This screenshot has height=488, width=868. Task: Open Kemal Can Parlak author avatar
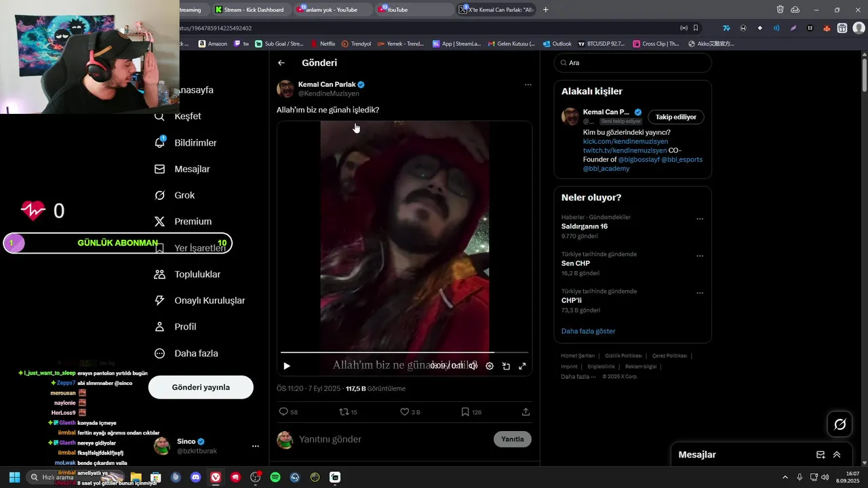(285, 89)
